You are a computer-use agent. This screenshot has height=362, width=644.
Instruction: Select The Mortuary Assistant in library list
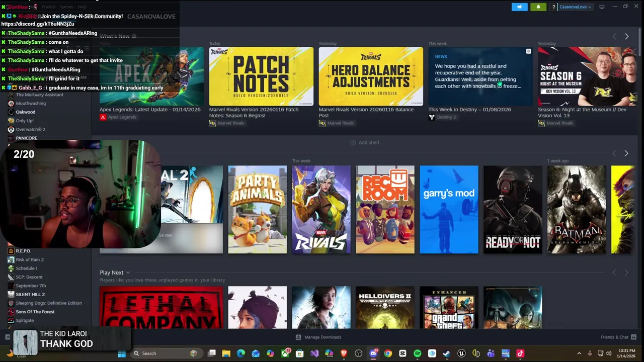click(x=40, y=95)
